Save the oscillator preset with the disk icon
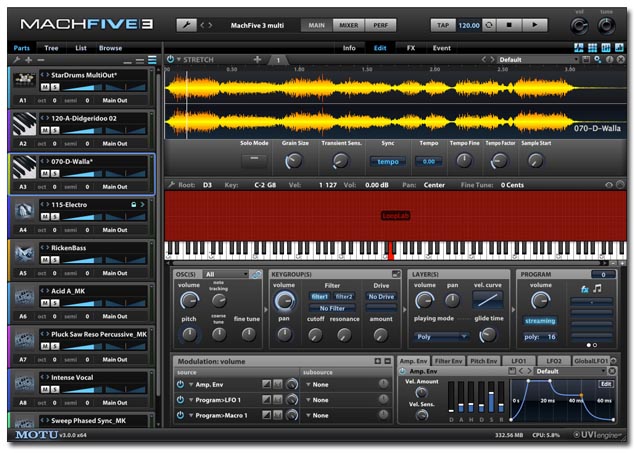 point(586,59)
